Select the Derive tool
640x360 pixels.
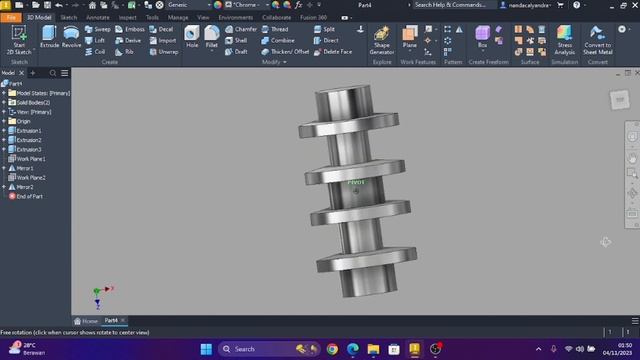[128, 40]
